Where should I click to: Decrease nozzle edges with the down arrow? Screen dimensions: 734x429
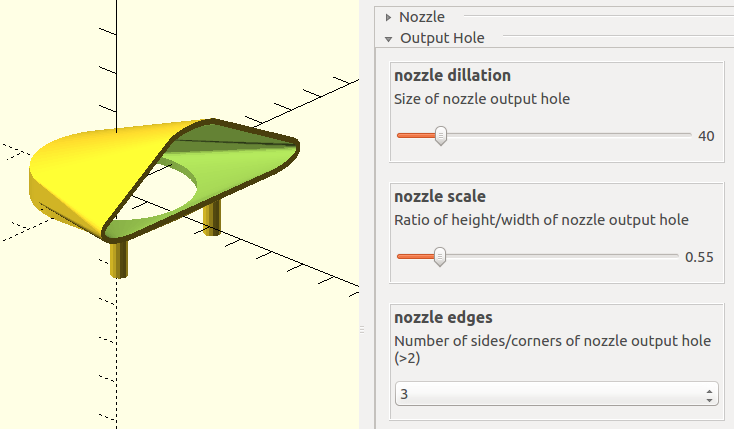click(x=709, y=399)
